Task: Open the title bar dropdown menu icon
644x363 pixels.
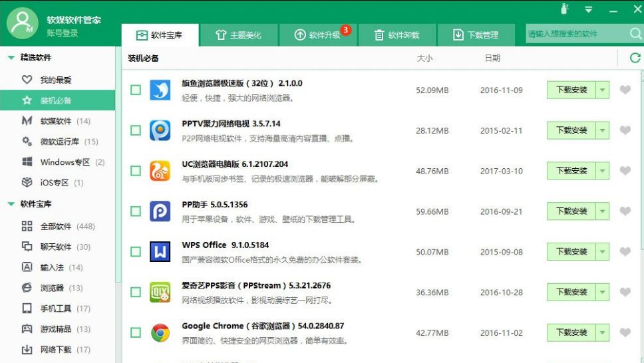Action: (588, 9)
